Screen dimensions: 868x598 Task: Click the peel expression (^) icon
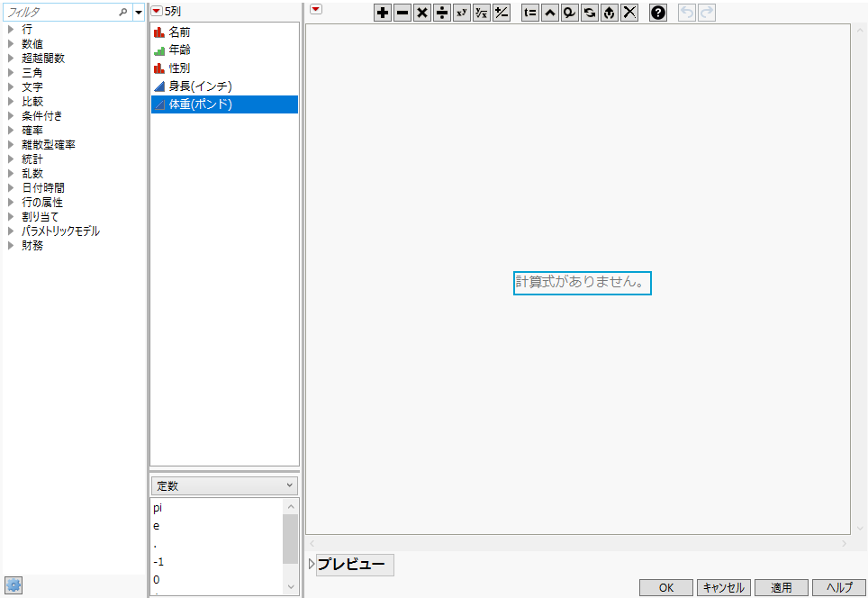[549, 14]
